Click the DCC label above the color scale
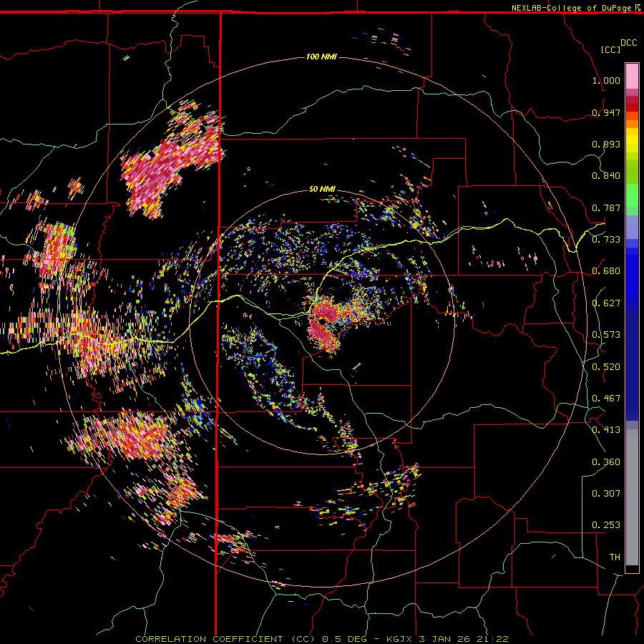Image resolution: width=644 pixels, height=644 pixels. (x=629, y=43)
